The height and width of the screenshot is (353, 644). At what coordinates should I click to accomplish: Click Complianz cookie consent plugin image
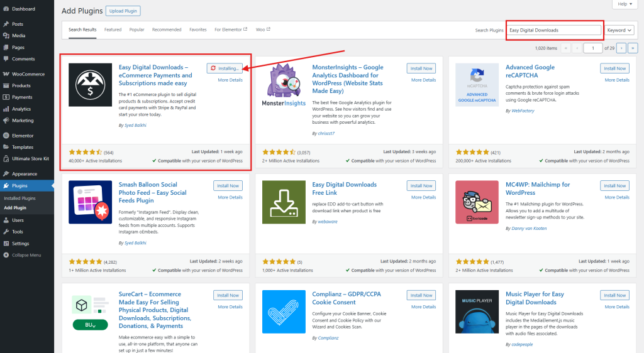click(284, 312)
